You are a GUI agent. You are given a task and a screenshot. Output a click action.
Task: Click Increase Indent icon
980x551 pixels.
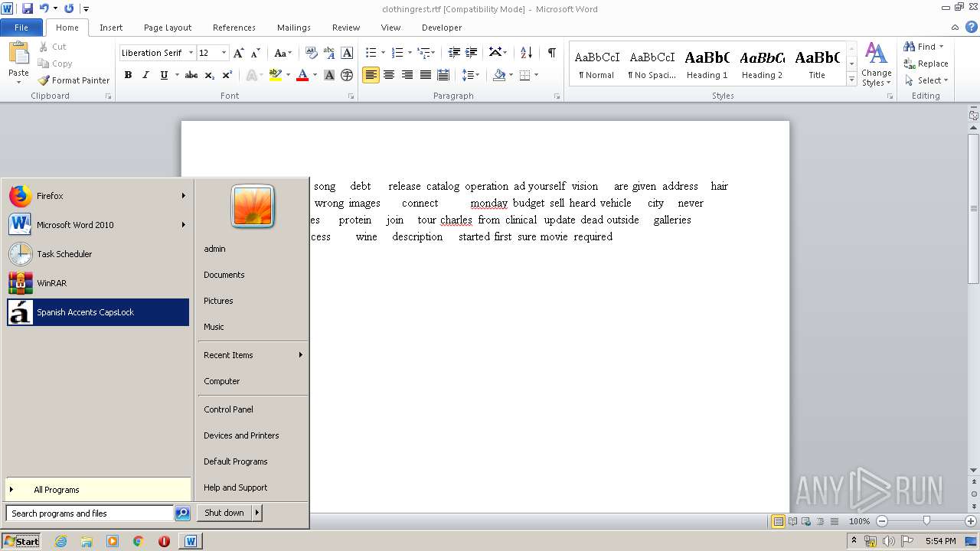pyautogui.click(x=472, y=53)
